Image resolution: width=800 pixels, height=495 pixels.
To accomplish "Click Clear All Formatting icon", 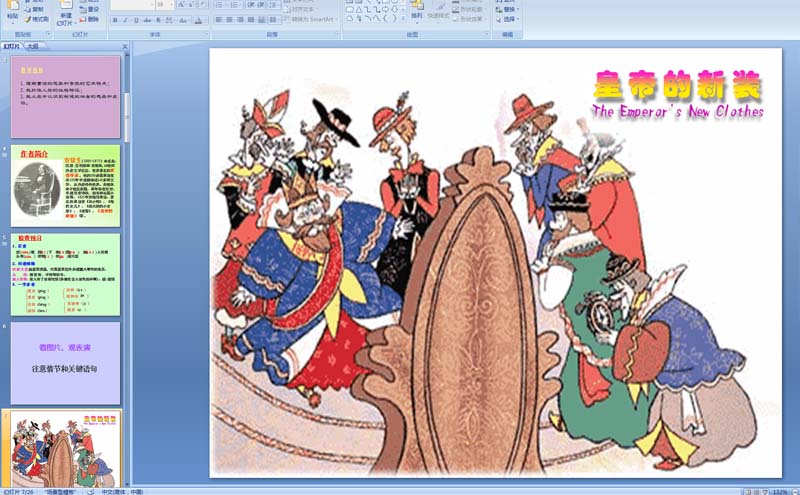I will (x=203, y=5).
